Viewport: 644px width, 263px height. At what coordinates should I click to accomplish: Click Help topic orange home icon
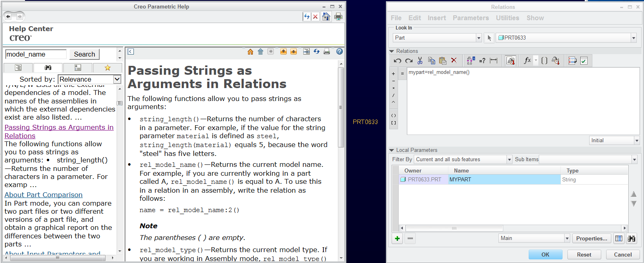(250, 52)
